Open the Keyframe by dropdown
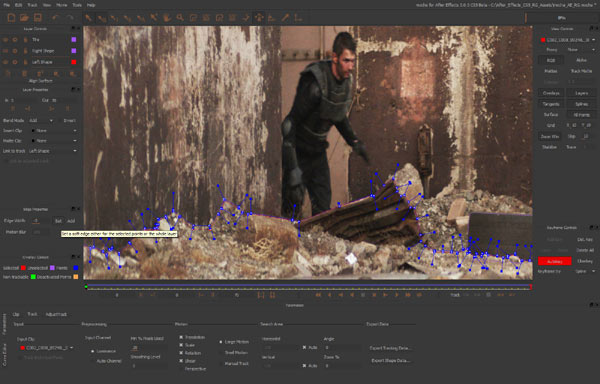Viewport: 600px width, 384px height. click(x=584, y=271)
